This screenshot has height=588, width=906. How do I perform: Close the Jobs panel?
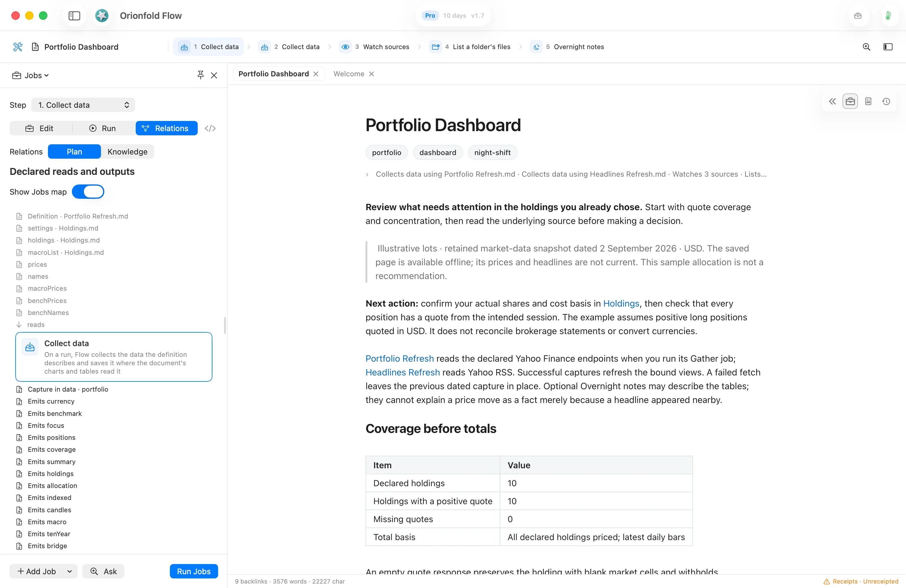coord(214,75)
